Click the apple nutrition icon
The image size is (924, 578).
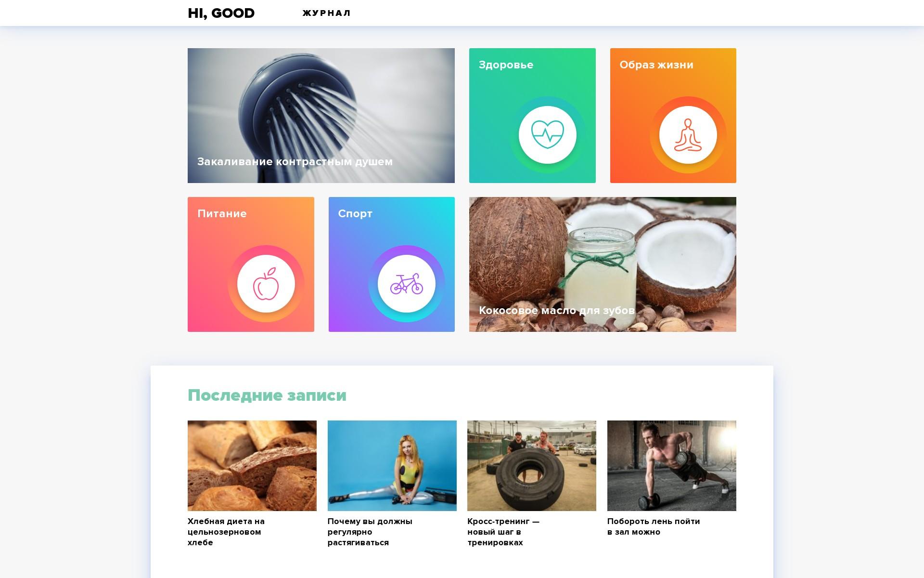click(x=266, y=284)
